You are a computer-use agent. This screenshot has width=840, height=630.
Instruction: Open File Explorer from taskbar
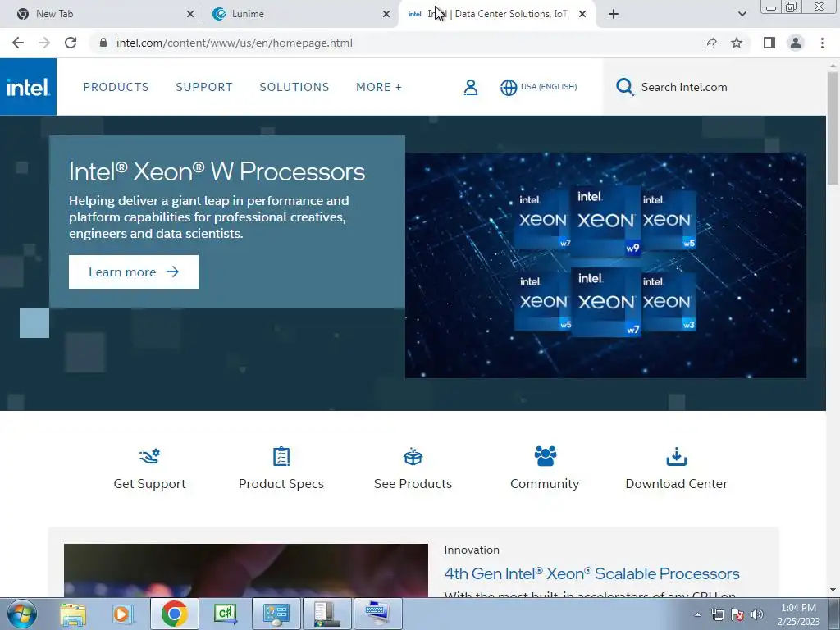coord(73,614)
